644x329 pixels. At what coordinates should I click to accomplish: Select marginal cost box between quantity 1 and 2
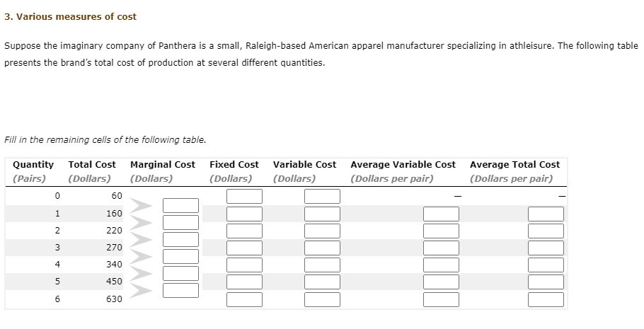point(180,222)
